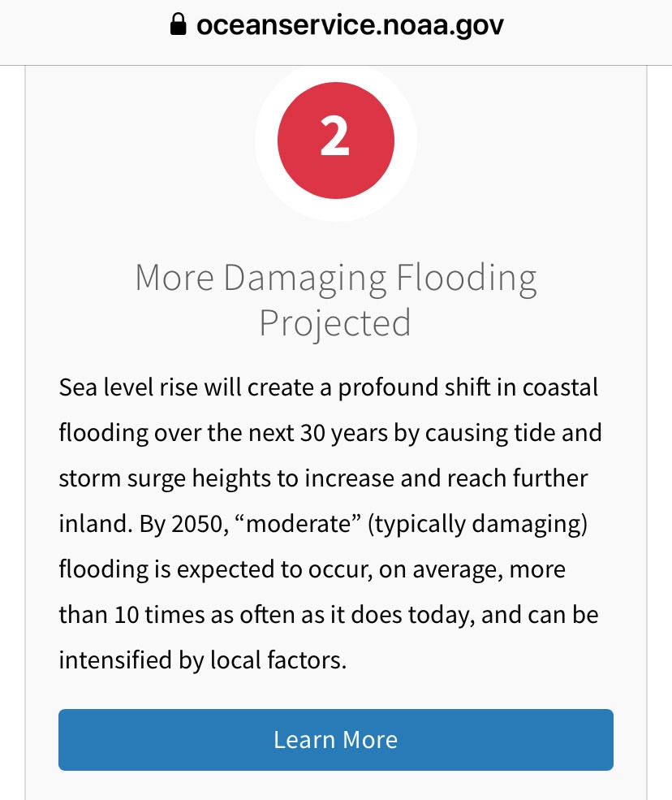Click the "More Damaging Flooding" heading line
This screenshot has width=672, height=800.
[x=335, y=278]
